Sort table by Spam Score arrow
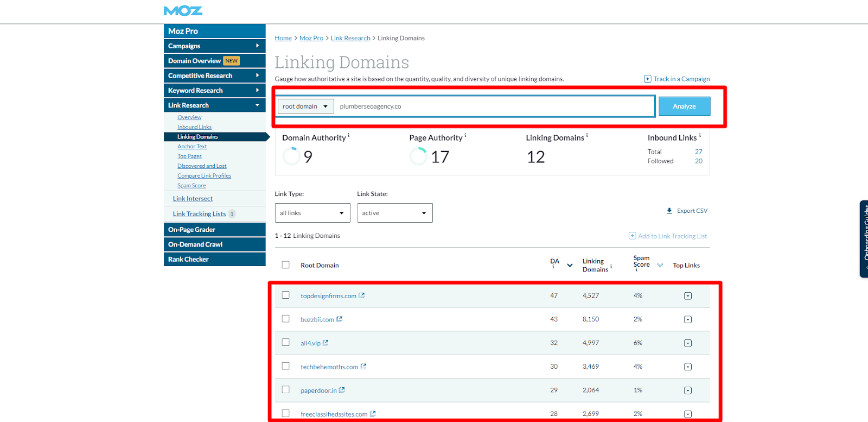Image resolution: width=868 pixels, height=422 pixels. click(x=660, y=266)
